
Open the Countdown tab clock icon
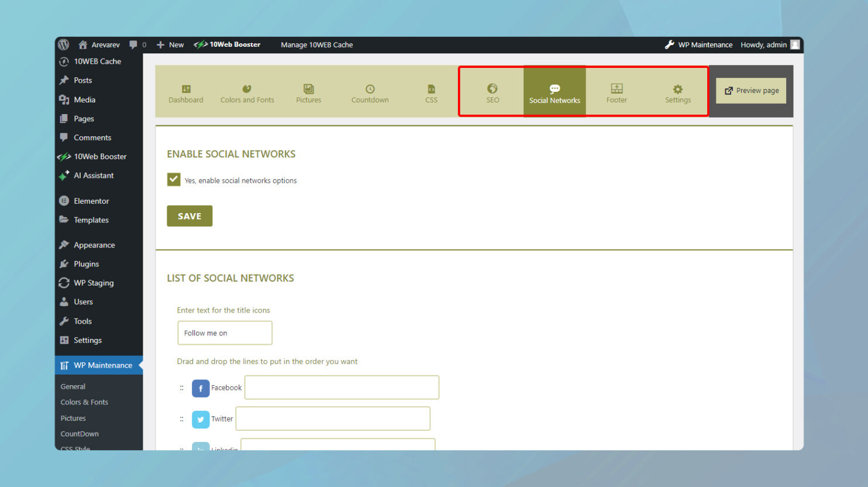(x=370, y=90)
